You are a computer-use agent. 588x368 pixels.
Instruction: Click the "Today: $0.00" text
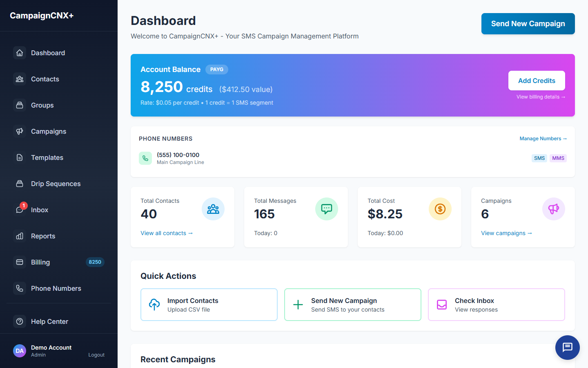coord(385,233)
